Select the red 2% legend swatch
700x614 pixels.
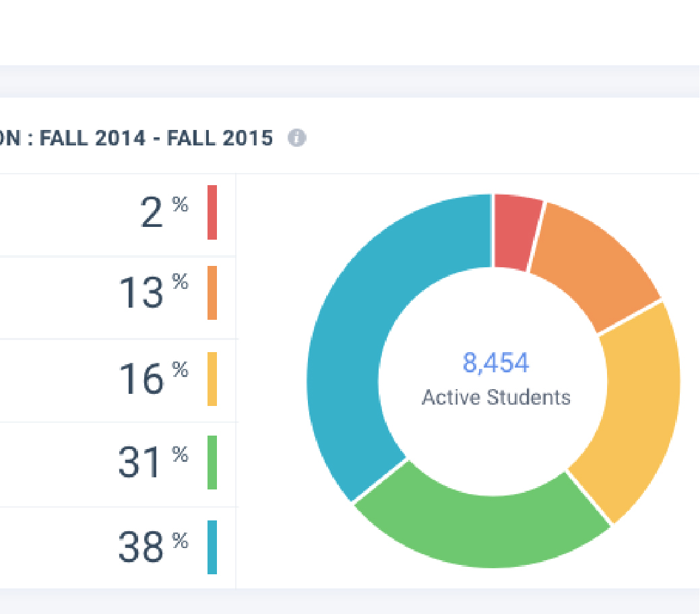point(212,212)
